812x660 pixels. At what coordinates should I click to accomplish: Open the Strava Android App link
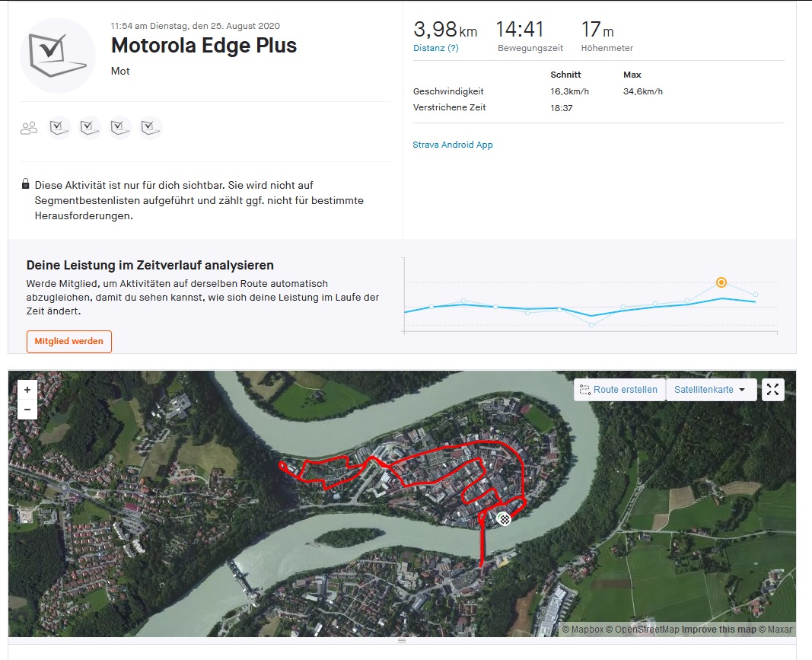pyautogui.click(x=453, y=145)
